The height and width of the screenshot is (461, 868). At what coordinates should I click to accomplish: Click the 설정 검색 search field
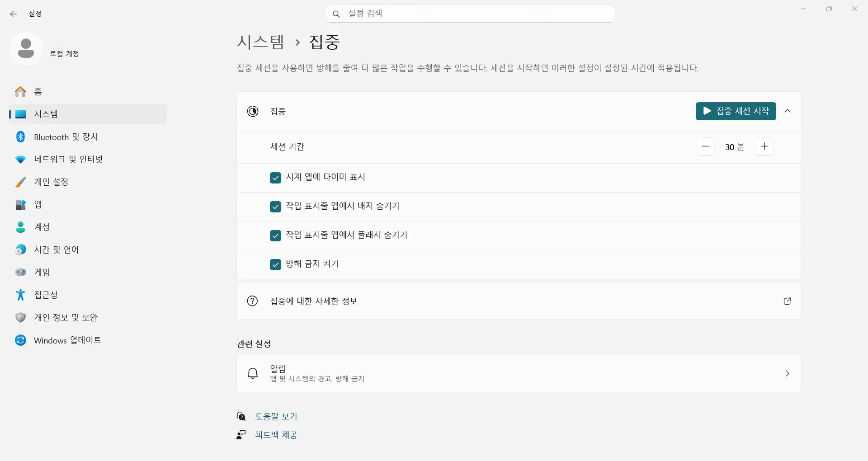point(470,14)
